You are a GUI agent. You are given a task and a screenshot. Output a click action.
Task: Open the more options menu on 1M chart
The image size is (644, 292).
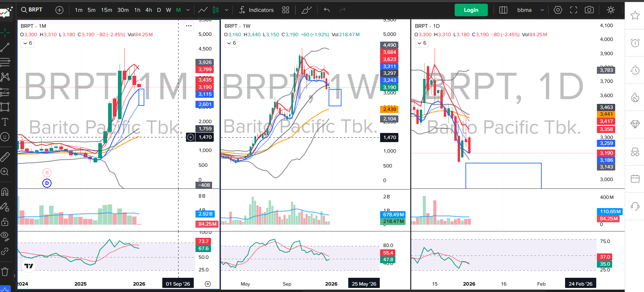189,26
